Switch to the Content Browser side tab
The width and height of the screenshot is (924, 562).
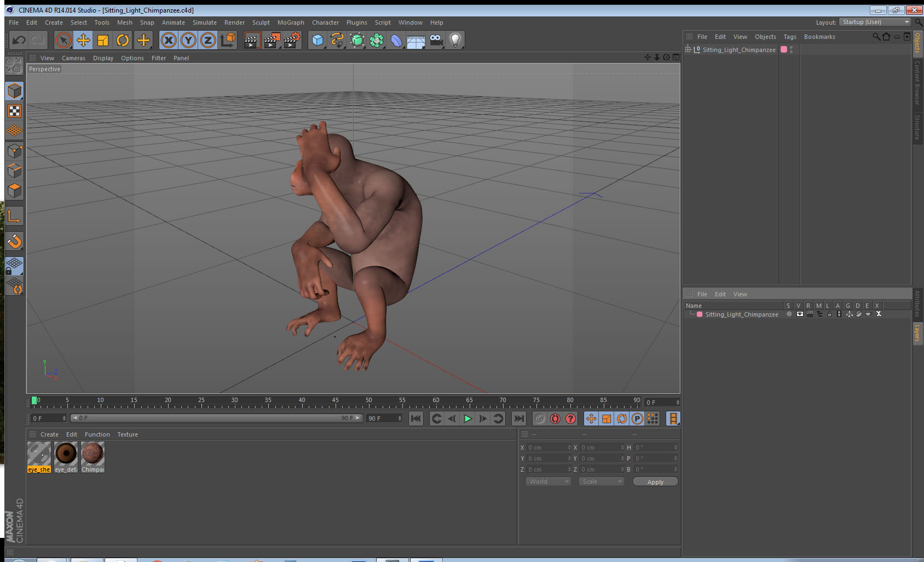917,83
